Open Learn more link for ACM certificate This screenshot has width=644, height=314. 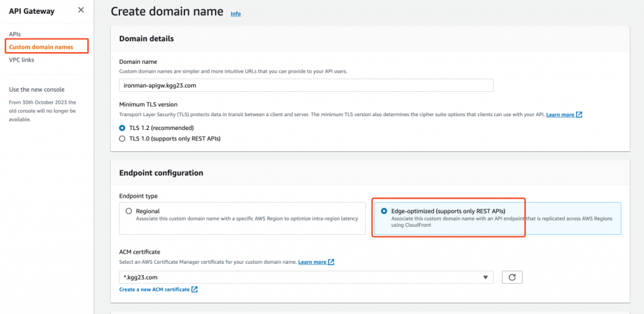tap(312, 262)
